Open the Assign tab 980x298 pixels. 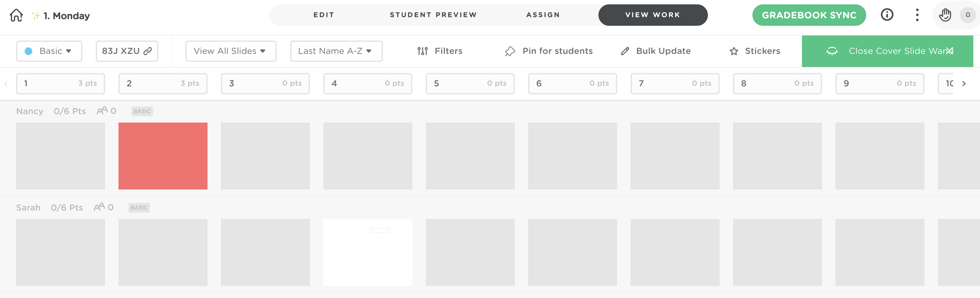pyautogui.click(x=543, y=15)
